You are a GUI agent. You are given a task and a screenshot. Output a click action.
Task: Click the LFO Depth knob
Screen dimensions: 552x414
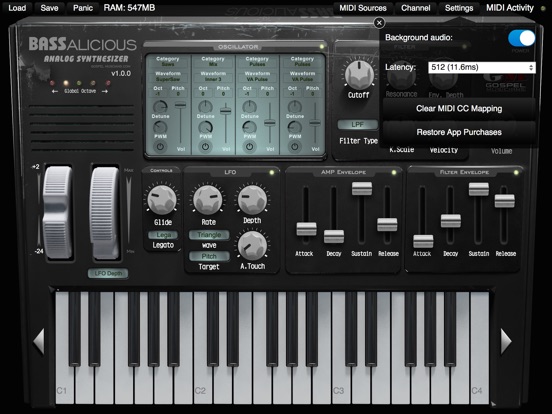click(x=252, y=200)
